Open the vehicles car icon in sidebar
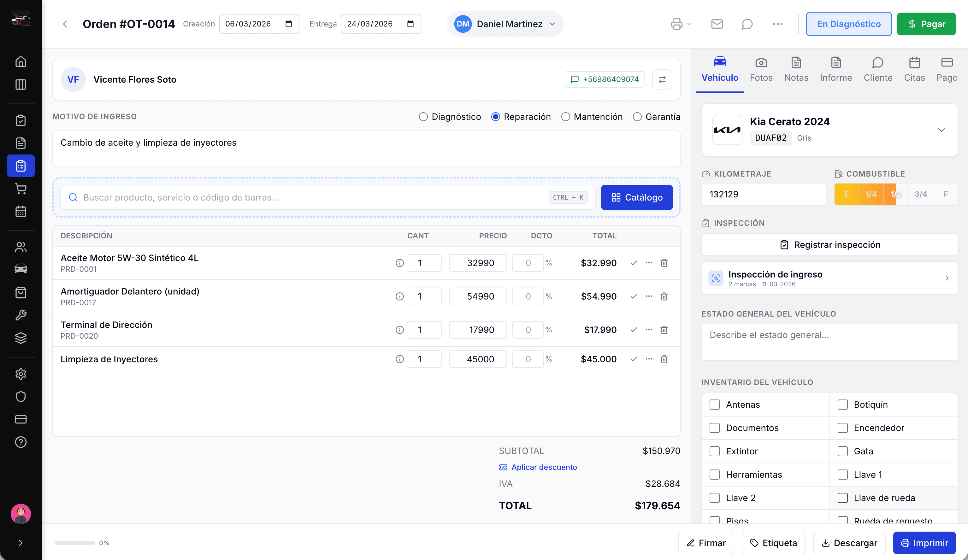 pos(21,269)
